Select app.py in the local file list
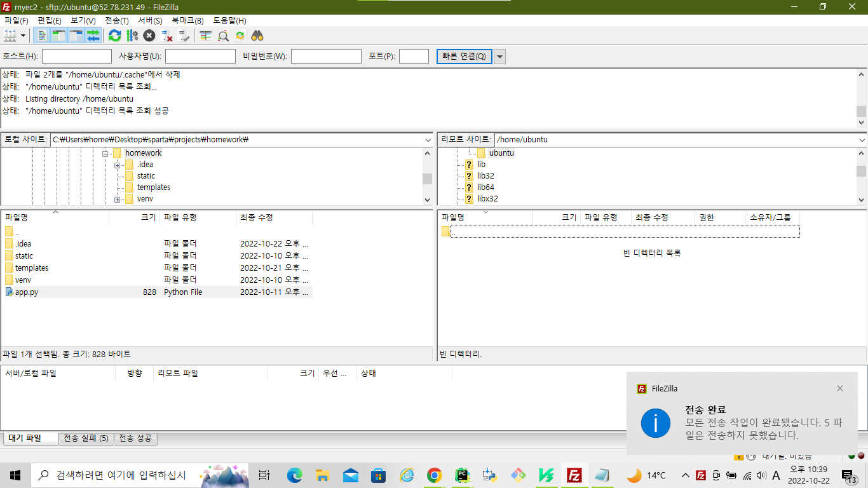Viewport: 868px width, 488px height. 158,292
